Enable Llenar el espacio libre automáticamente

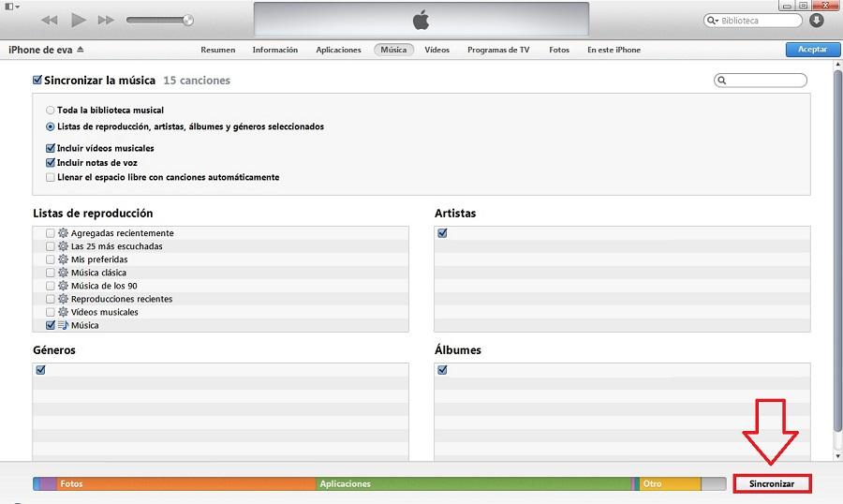pos(51,177)
